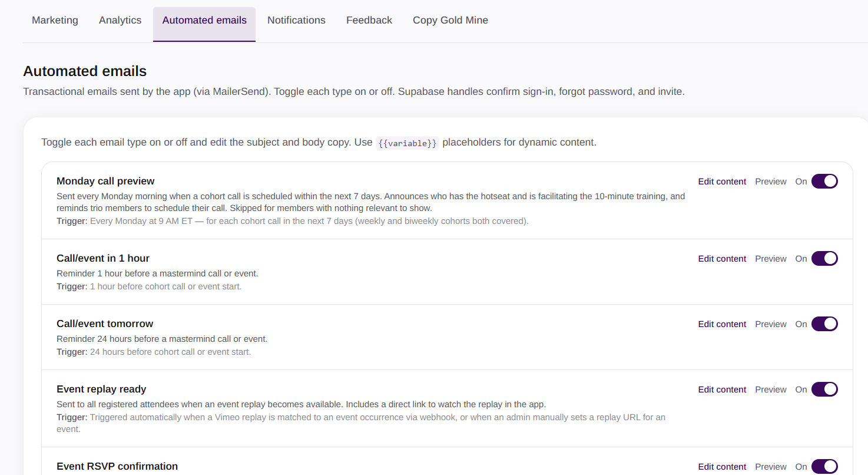
Task: Toggle off Monday call preview email
Action: (824, 182)
